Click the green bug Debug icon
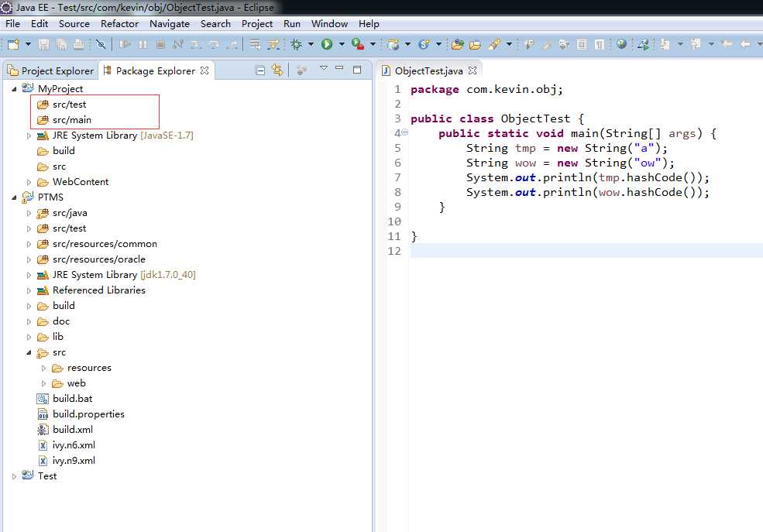The width and height of the screenshot is (763, 532). pyautogui.click(x=296, y=45)
